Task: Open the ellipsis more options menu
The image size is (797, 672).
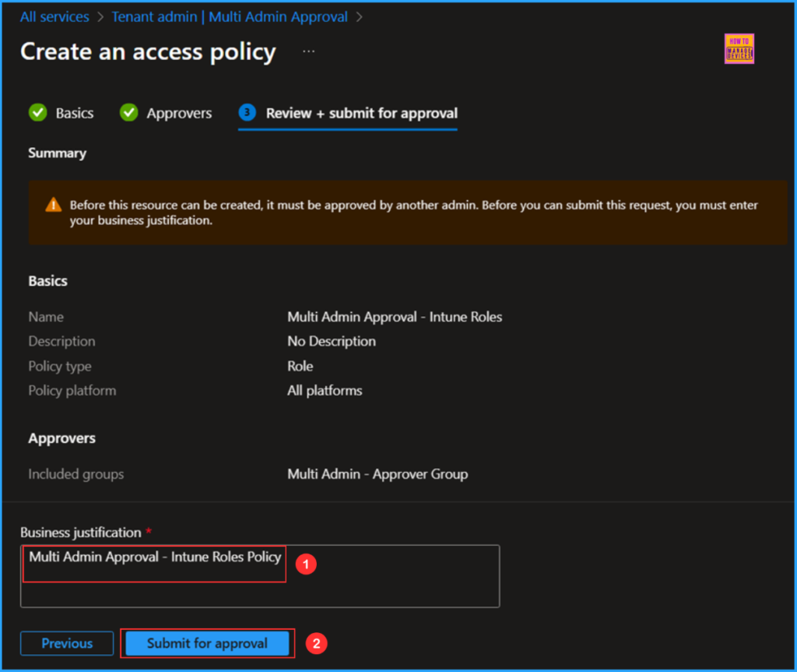Action: [308, 51]
